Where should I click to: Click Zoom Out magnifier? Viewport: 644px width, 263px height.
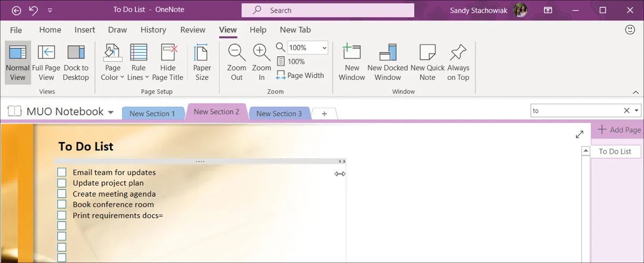237,63
